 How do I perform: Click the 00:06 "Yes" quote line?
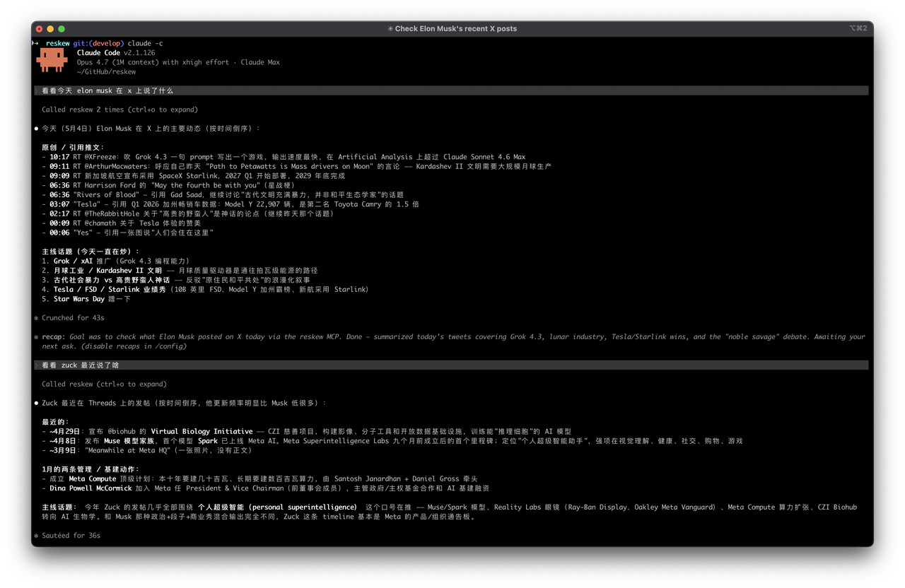[127, 233]
